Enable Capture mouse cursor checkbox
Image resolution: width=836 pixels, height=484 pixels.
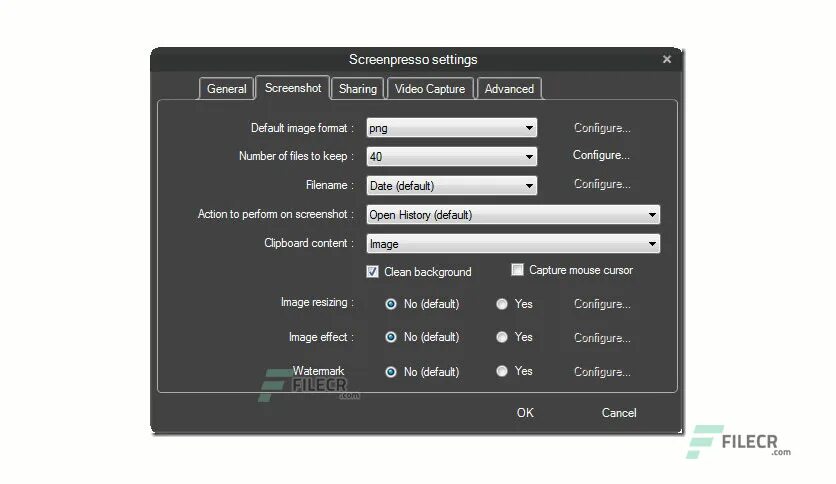pos(517,270)
